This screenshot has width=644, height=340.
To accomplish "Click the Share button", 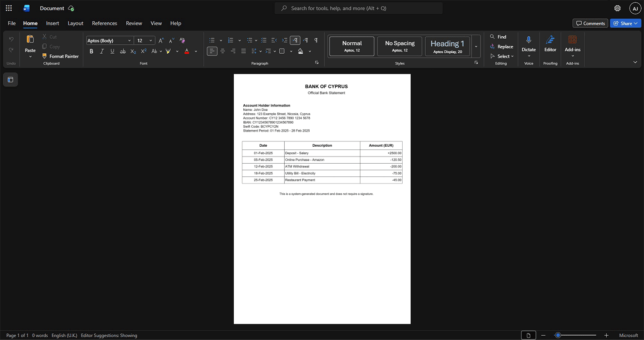I will (625, 23).
